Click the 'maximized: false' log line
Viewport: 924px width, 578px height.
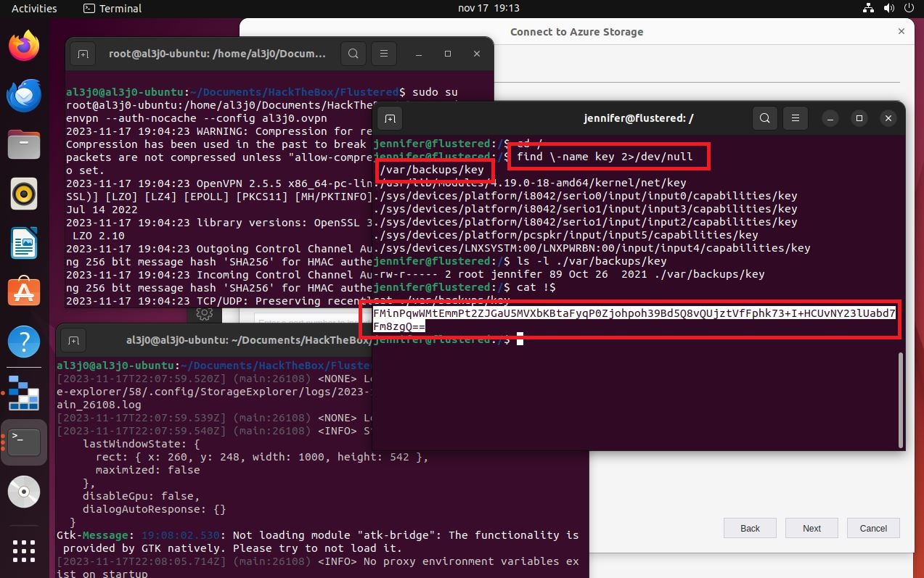(147, 470)
